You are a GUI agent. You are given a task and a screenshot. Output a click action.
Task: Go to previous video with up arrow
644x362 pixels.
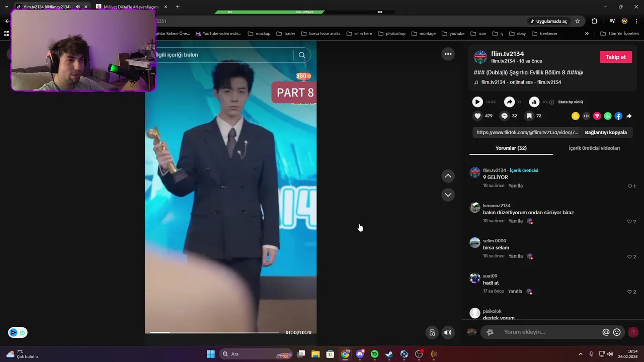pyautogui.click(x=448, y=176)
